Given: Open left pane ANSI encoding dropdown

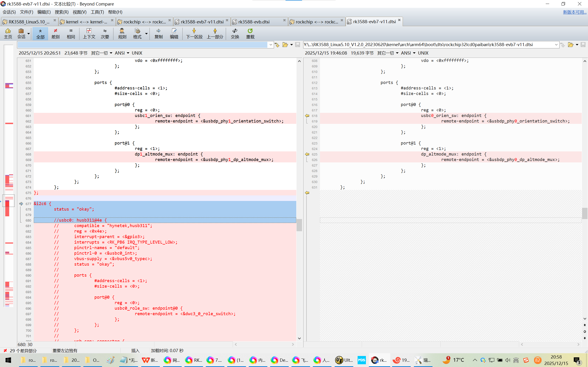Looking at the screenshot, I should click(x=122, y=53).
